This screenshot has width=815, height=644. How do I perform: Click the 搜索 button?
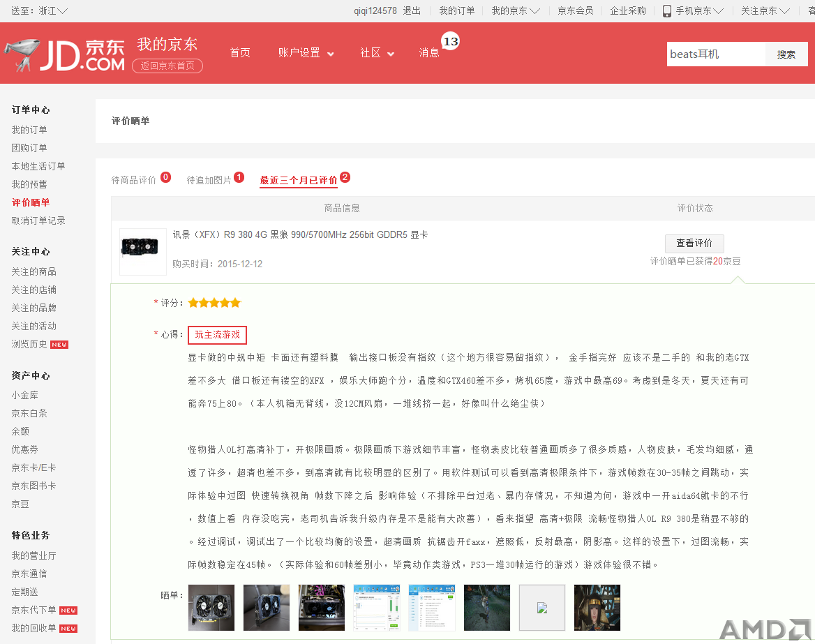tap(786, 54)
